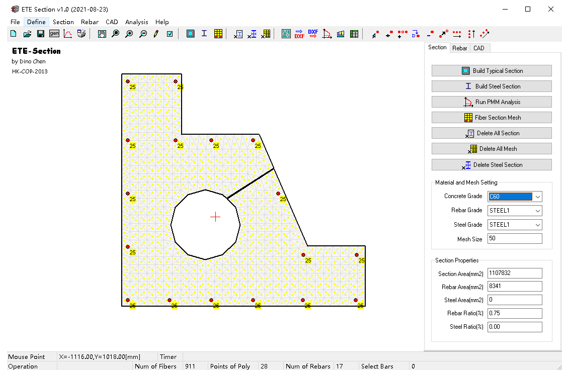
Task: Click the Points of Poly value 28
Action: 264,366
